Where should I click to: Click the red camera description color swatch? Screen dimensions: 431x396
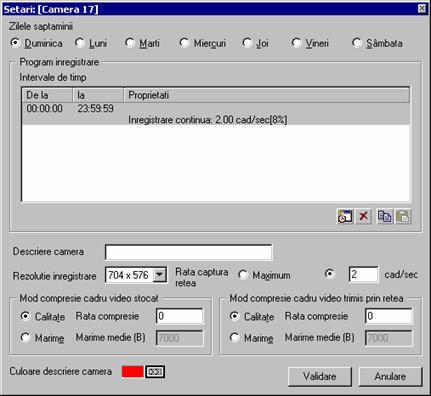coord(133,372)
